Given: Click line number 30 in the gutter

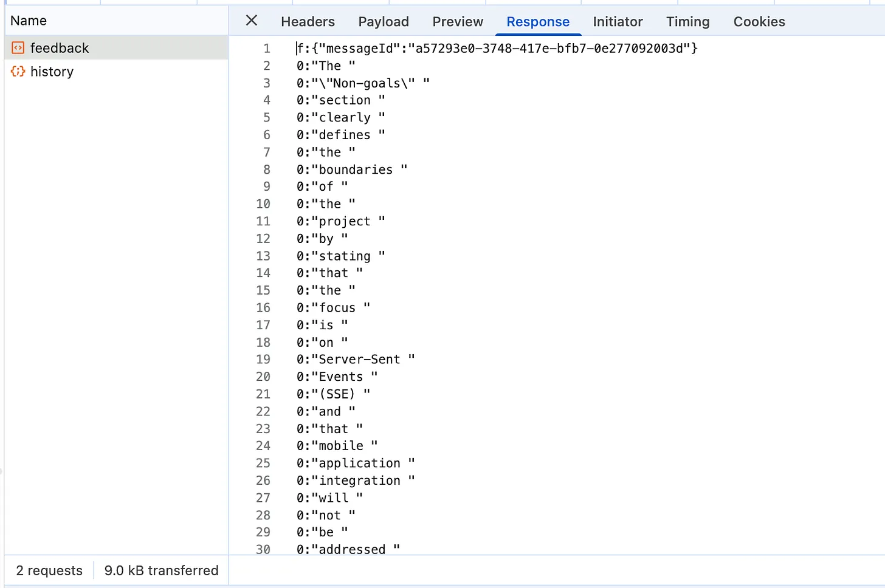Looking at the screenshot, I should point(263,549).
